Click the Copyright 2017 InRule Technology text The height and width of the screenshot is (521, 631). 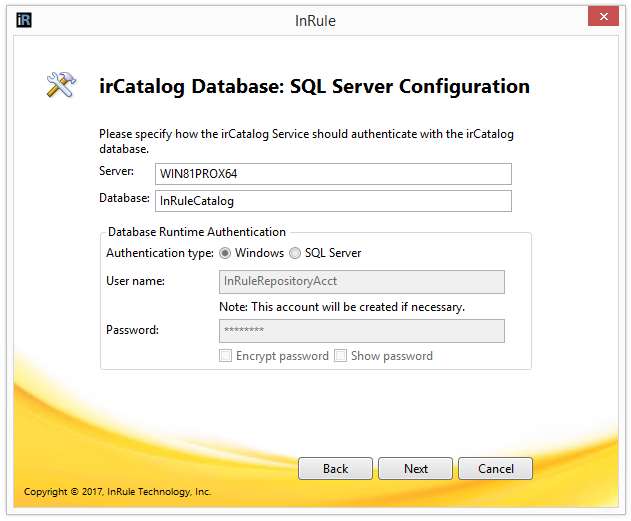pyautogui.click(x=118, y=492)
